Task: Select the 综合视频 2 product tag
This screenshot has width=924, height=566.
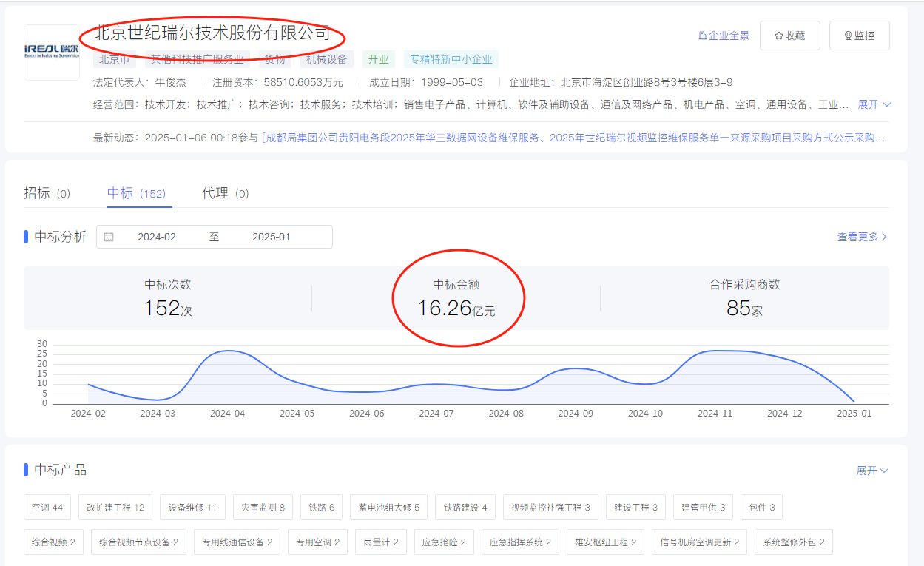Action: [x=53, y=542]
